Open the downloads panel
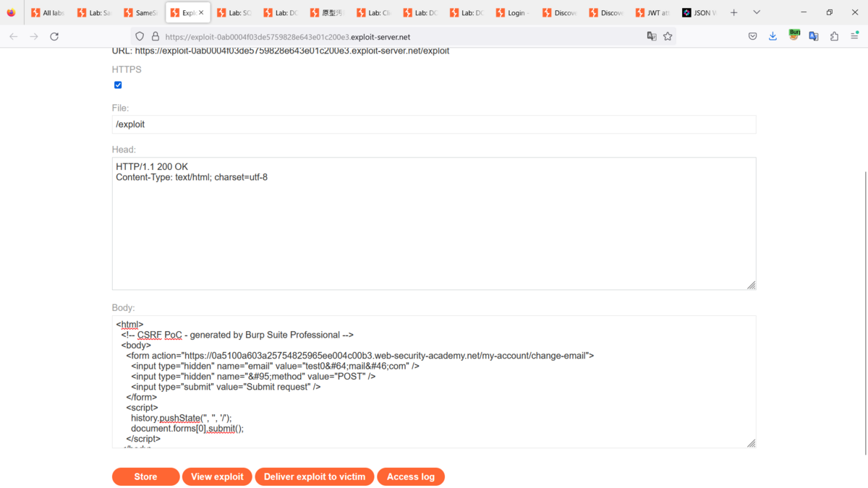 pos(773,36)
